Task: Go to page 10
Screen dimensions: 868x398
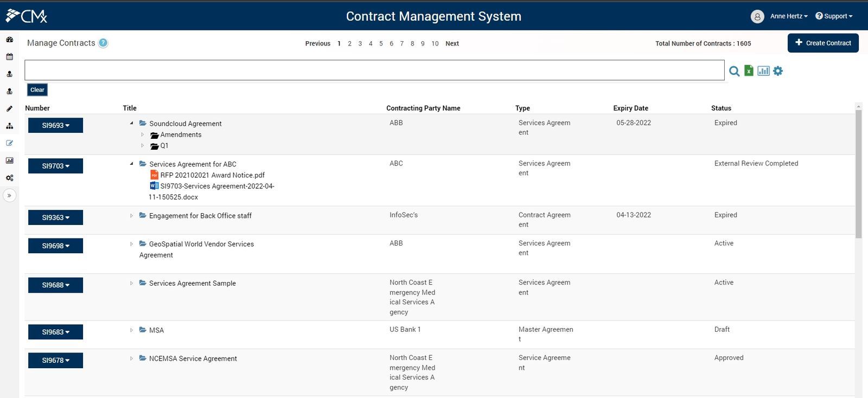Action: pos(435,43)
